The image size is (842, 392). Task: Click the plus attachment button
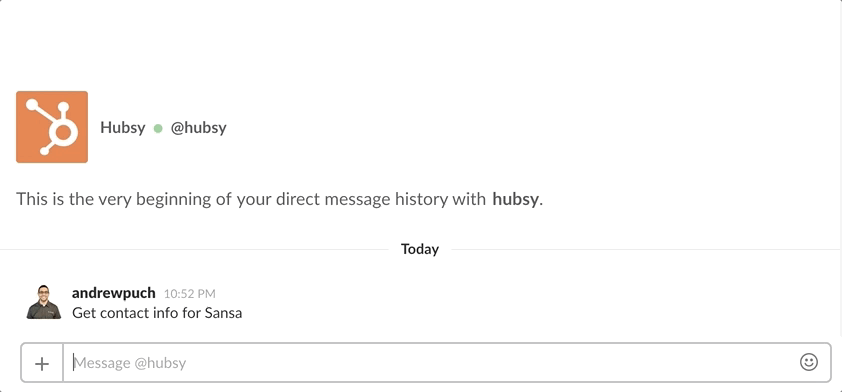point(42,363)
